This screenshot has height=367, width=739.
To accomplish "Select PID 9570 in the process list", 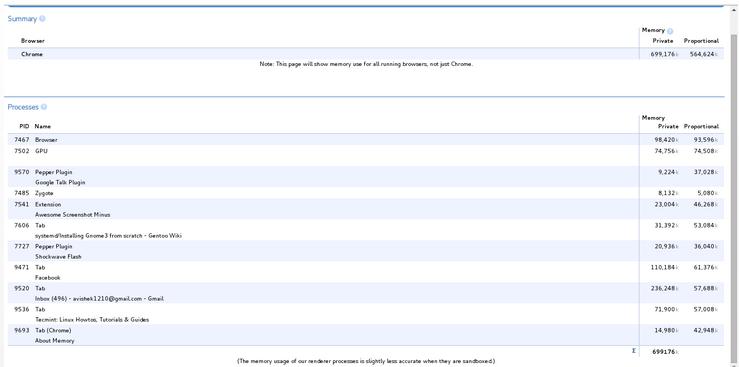I will (x=22, y=172).
